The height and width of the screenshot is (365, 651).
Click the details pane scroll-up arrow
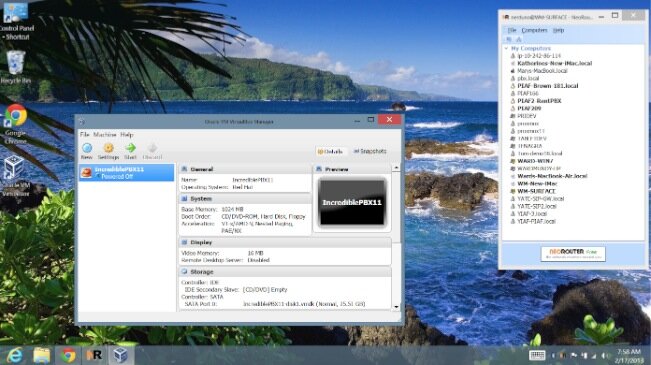[x=396, y=168]
